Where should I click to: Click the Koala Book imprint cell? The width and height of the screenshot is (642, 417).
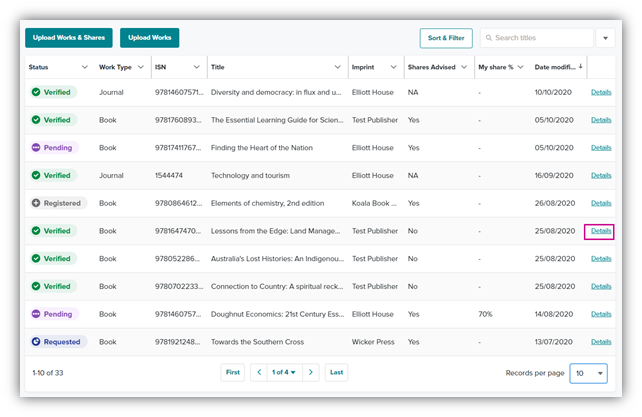(374, 203)
